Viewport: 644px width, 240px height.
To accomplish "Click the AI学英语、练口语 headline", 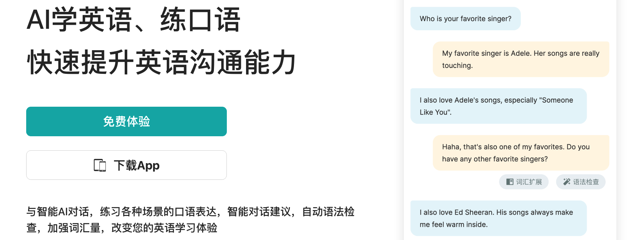I will [x=134, y=20].
